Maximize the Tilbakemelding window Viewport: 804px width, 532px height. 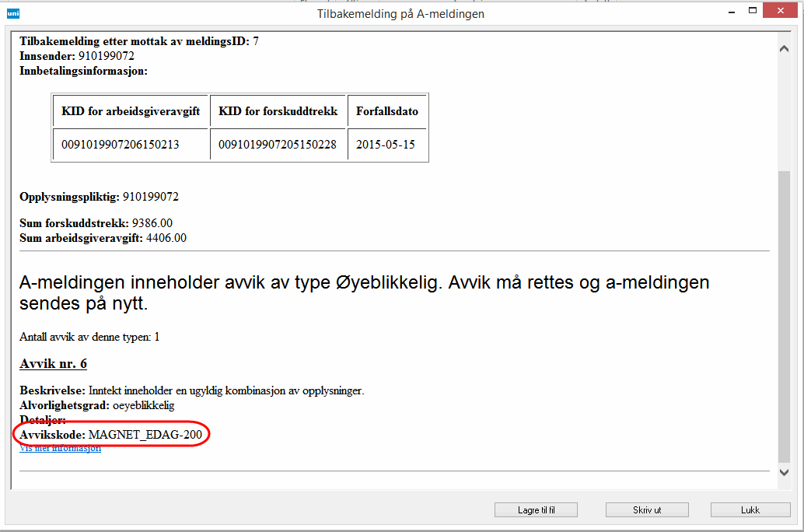pyautogui.click(x=752, y=12)
